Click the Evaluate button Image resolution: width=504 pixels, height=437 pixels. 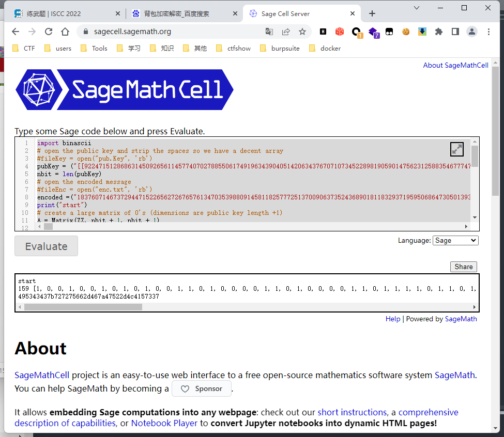(x=47, y=246)
